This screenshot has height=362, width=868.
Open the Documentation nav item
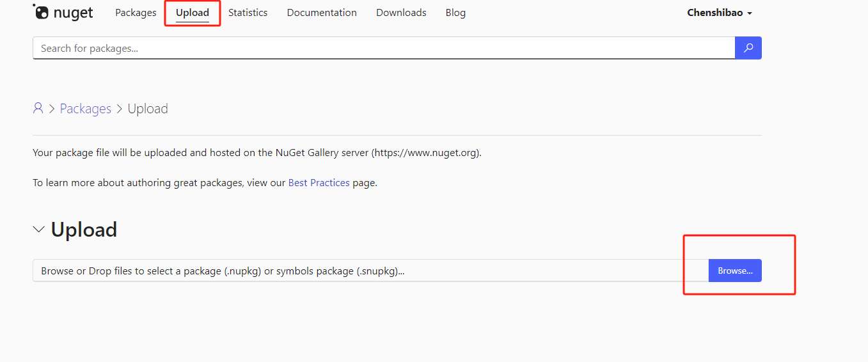pos(322,13)
